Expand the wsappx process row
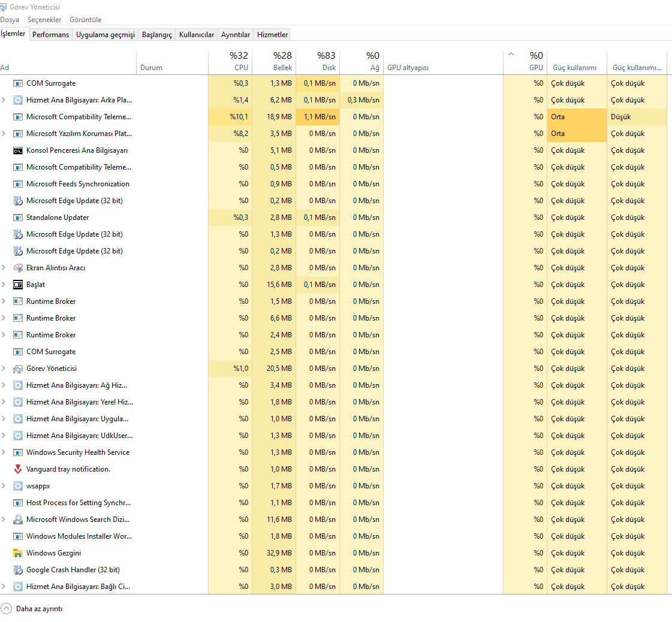This screenshot has height=622, width=672. (4, 486)
